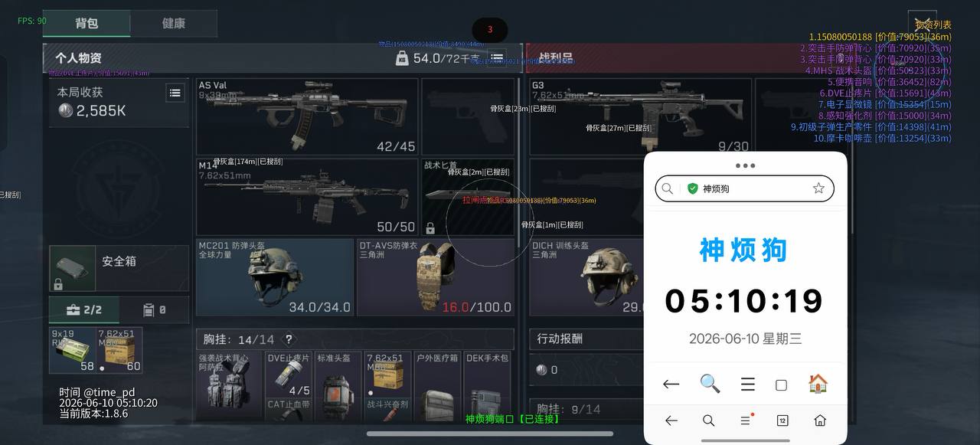980x445 pixels.
Task: Select the DVE止疼片 painkiller item
Action: [x=289, y=375]
